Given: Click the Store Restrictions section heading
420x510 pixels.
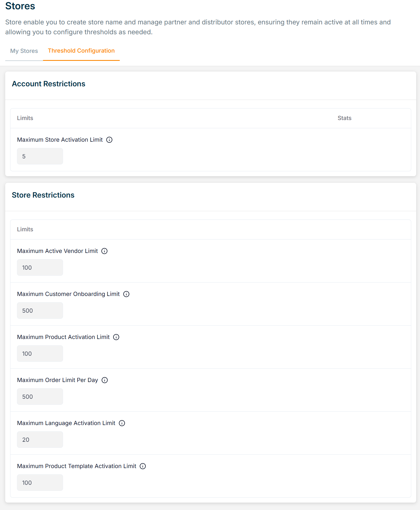Looking at the screenshot, I should [x=43, y=195].
